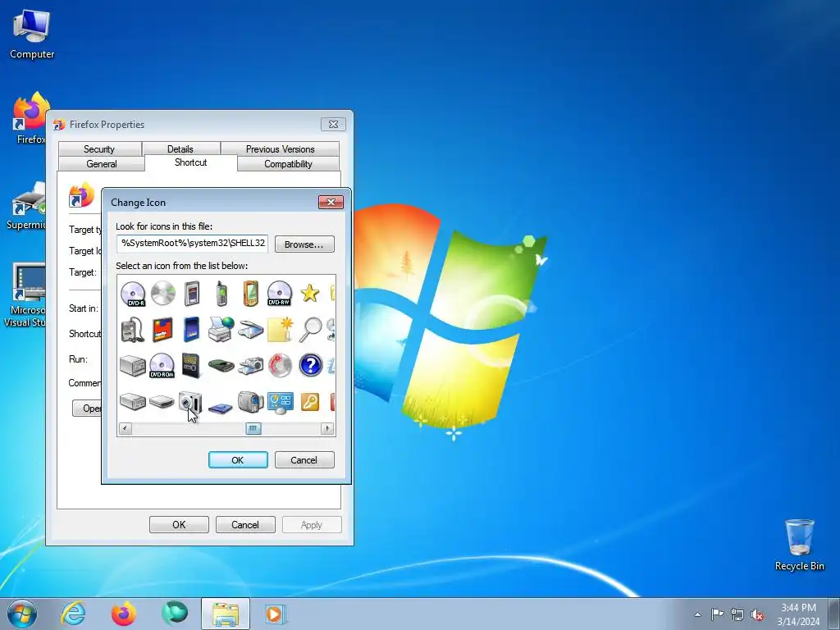The image size is (840, 630).
Task: Click Cancel in Firefox Properties window
Action: pos(245,525)
